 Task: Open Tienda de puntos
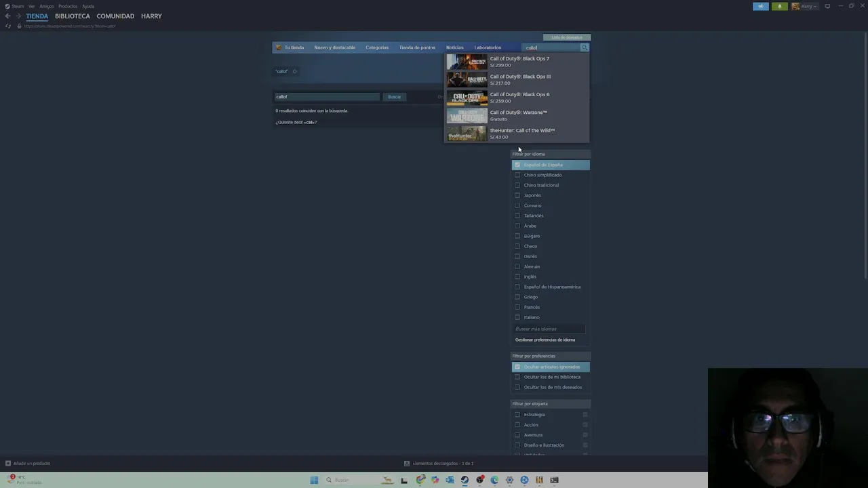[417, 47]
